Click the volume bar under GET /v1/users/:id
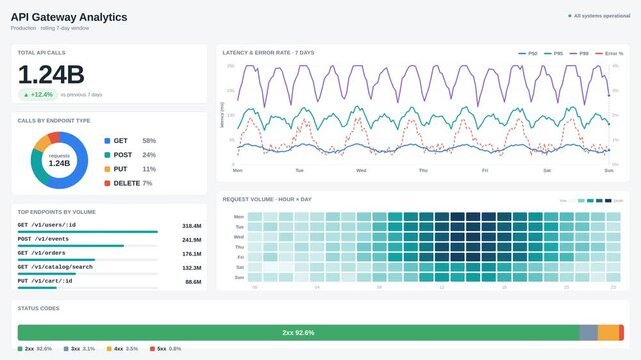The image size is (641, 360). click(87, 232)
